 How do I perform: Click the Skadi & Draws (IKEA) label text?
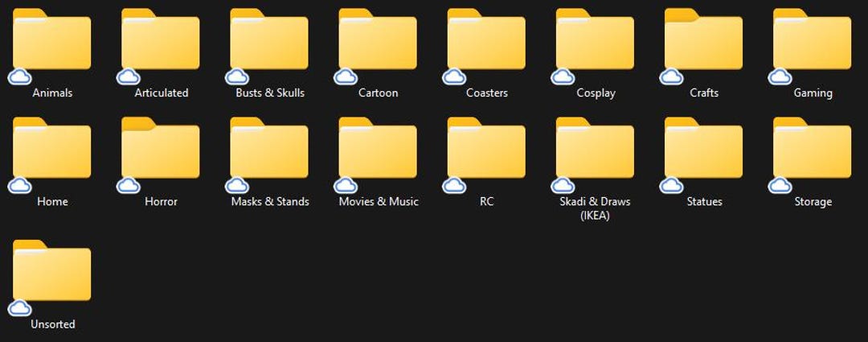tap(595, 208)
